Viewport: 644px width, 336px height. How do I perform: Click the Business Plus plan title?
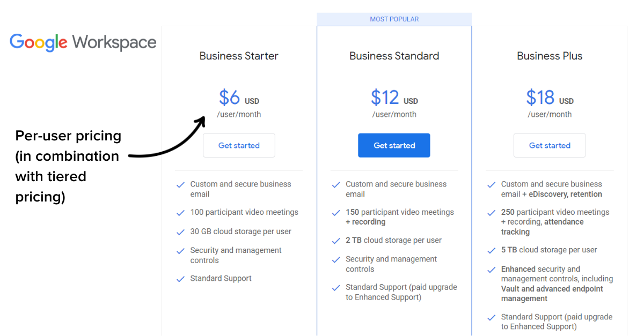(x=550, y=56)
